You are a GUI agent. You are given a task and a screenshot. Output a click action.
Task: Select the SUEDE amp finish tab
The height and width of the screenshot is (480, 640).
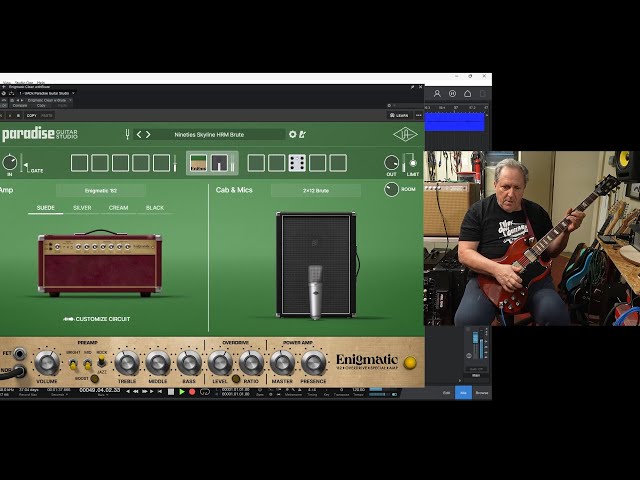tap(46, 208)
